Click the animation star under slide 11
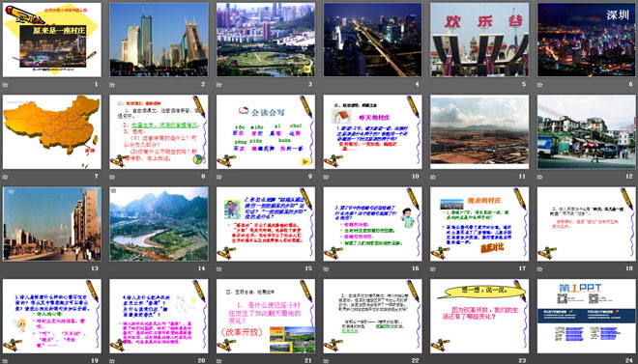Screen dimensions: 638x364 click(433, 177)
